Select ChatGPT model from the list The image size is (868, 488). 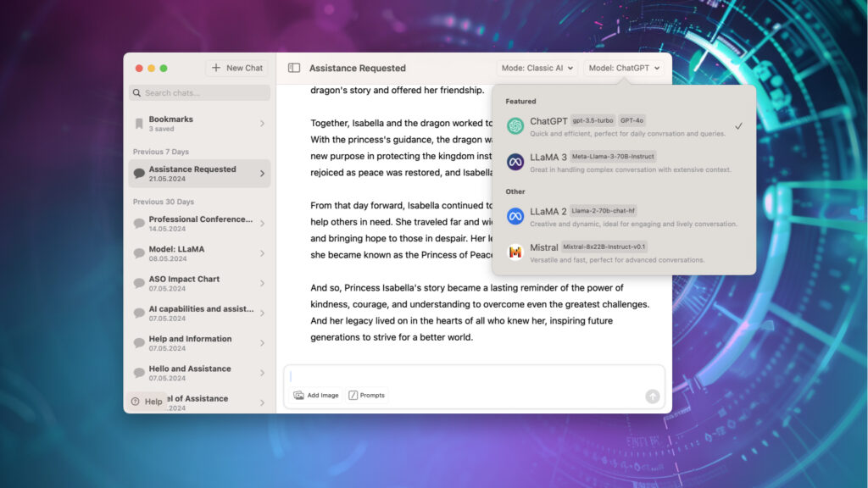click(x=624, y=126)
